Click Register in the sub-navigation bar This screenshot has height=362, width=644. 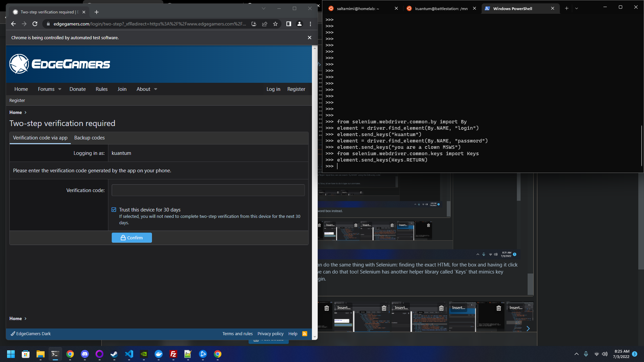click(17, 101)
